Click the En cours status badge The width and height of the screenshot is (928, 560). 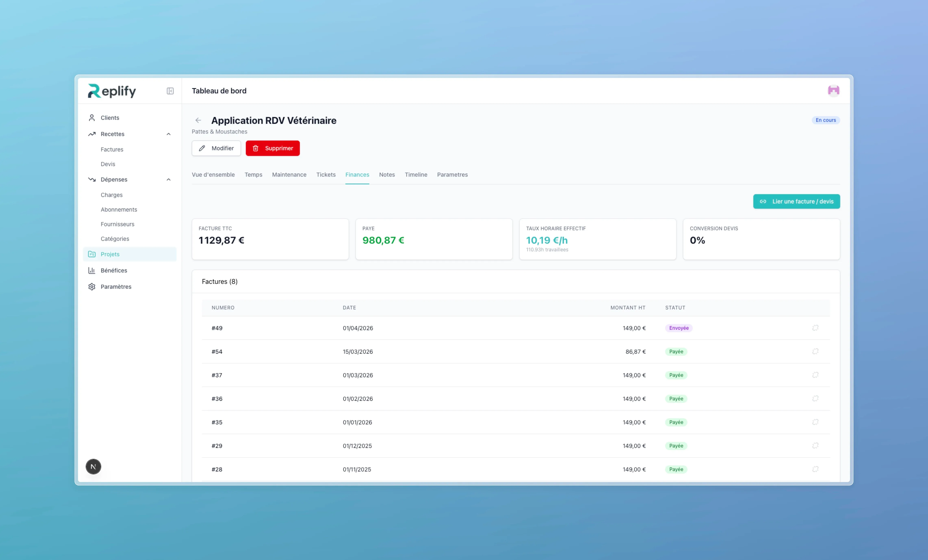pyautogui.click(x=826, y=120)
